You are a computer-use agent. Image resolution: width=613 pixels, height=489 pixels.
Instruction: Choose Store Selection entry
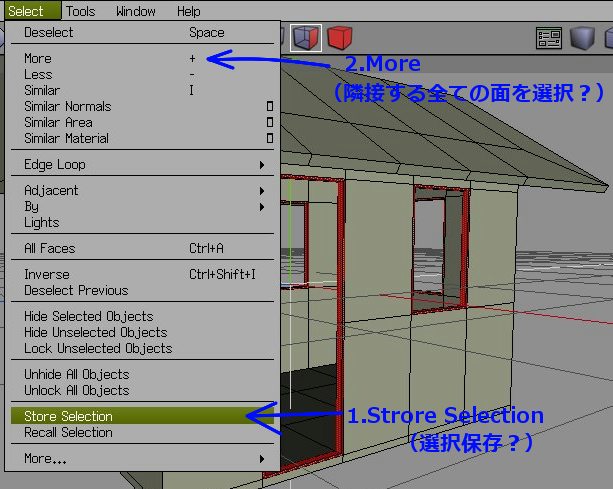point(142,416)
